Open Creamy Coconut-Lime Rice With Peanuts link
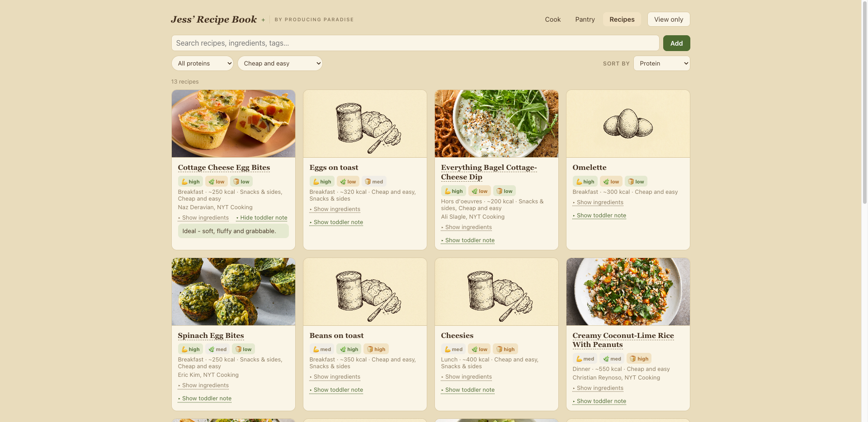Screen dimensions: 868x422 [623, 340]
